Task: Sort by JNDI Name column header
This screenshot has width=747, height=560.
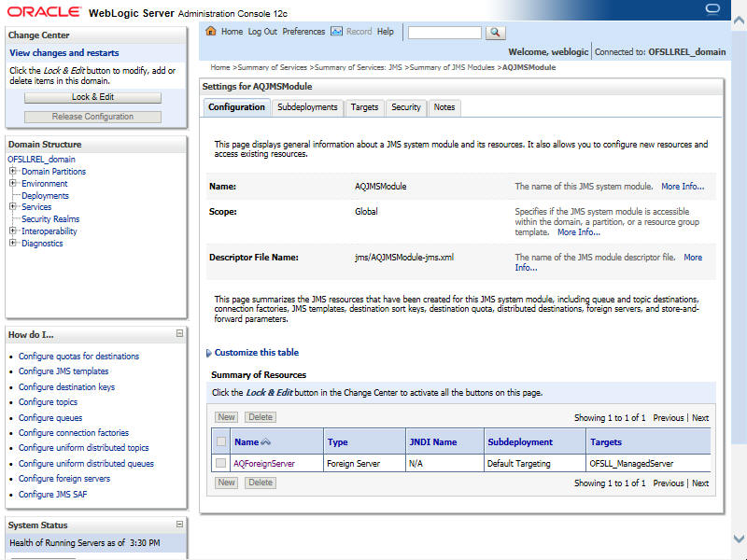Action: (433, 442)
